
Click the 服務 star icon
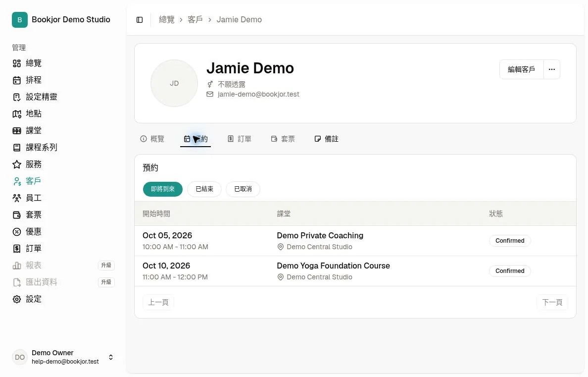[16, 164]
